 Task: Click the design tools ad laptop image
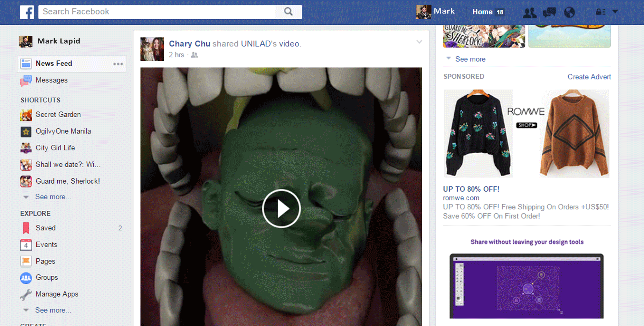tap(526, 286)
